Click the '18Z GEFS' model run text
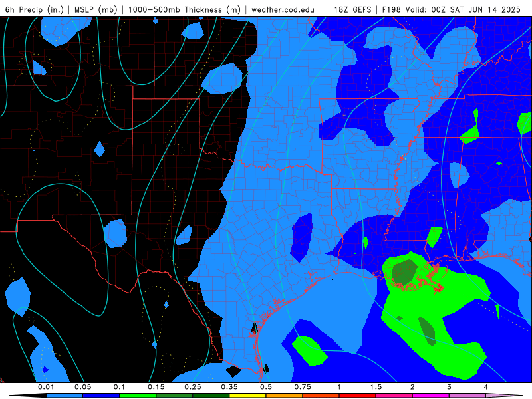 (353, 9)
